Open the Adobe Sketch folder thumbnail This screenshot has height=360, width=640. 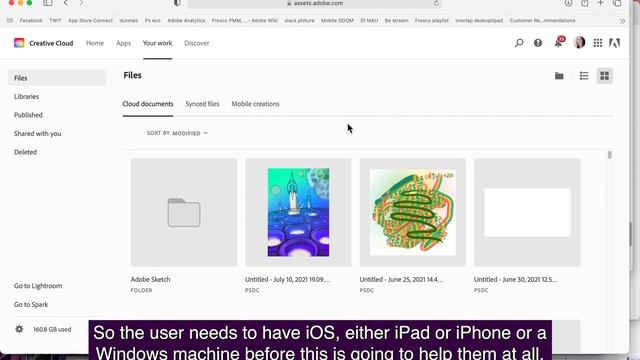[x=184, y=212]
